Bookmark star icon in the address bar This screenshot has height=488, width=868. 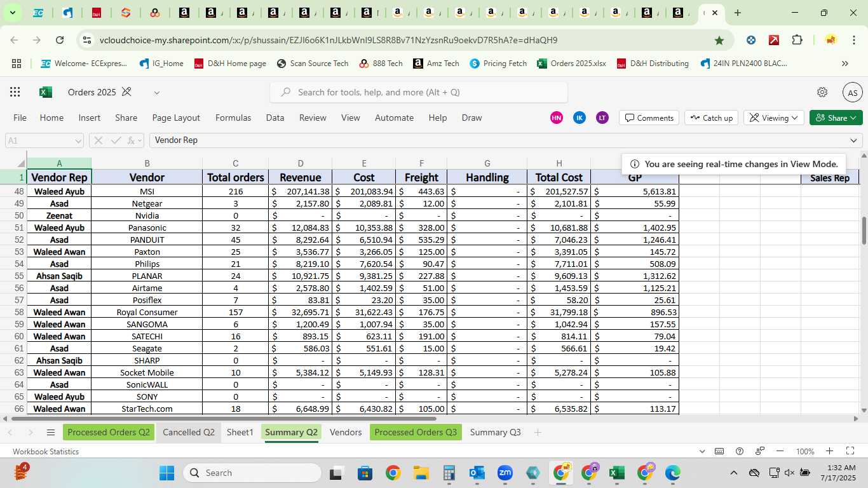[719, 40]
